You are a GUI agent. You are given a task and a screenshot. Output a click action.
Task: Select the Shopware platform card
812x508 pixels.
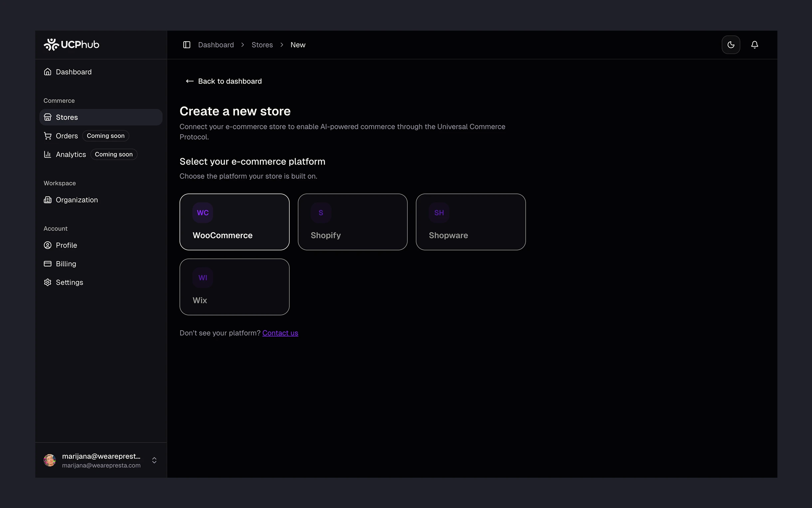[x=471, y=222]
